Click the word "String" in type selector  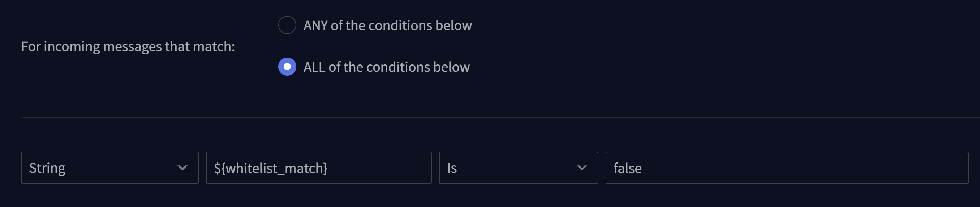(x=47, y=168)
